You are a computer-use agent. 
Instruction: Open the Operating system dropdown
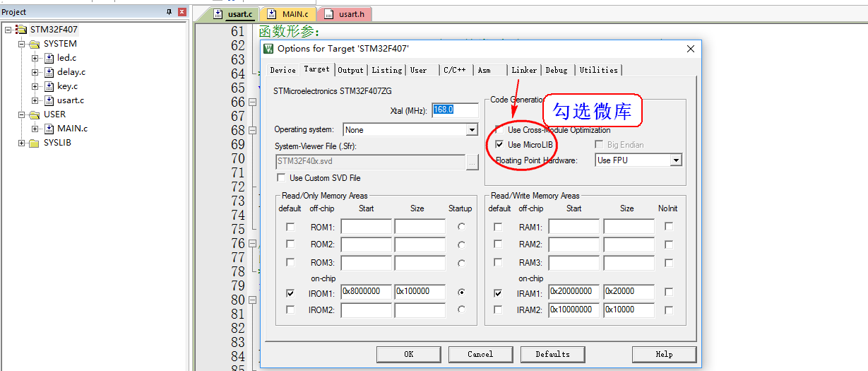point(472,130)
